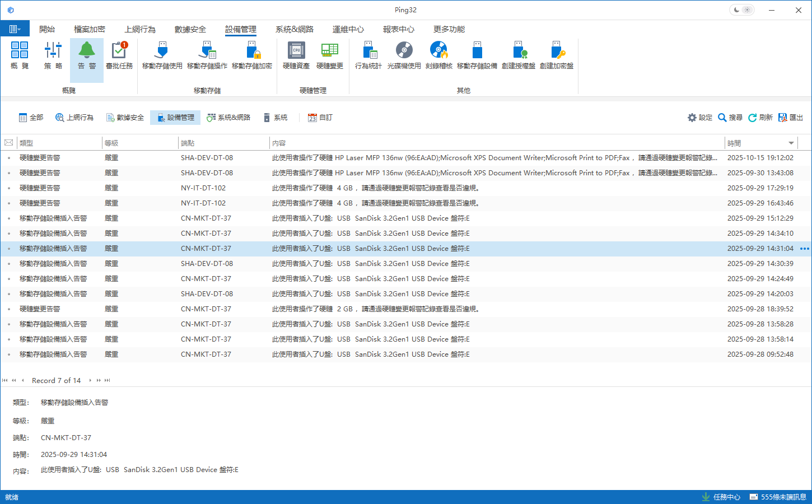
Task: Click the 刷新 refresh button
Action: [x=760, y=118]
